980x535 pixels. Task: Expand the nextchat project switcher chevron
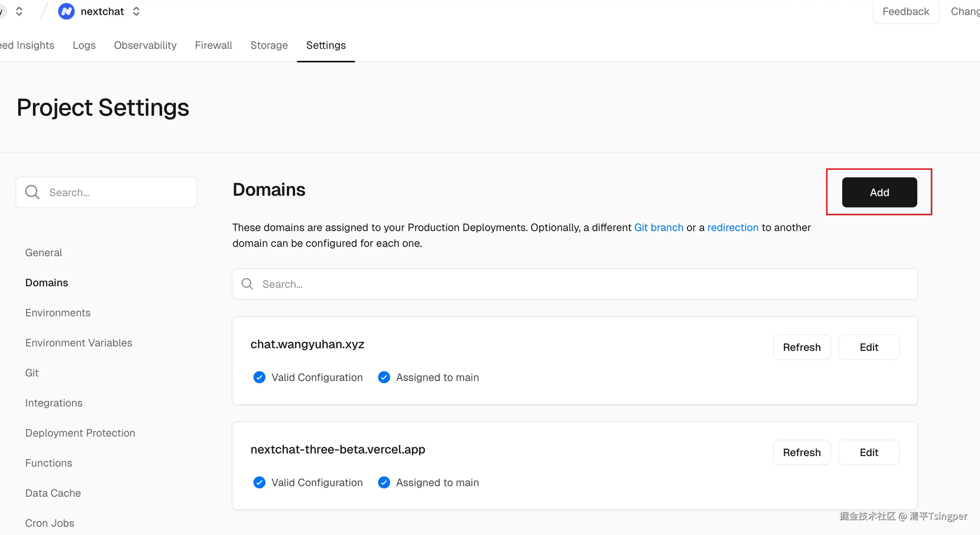click(x=137, y=11)
